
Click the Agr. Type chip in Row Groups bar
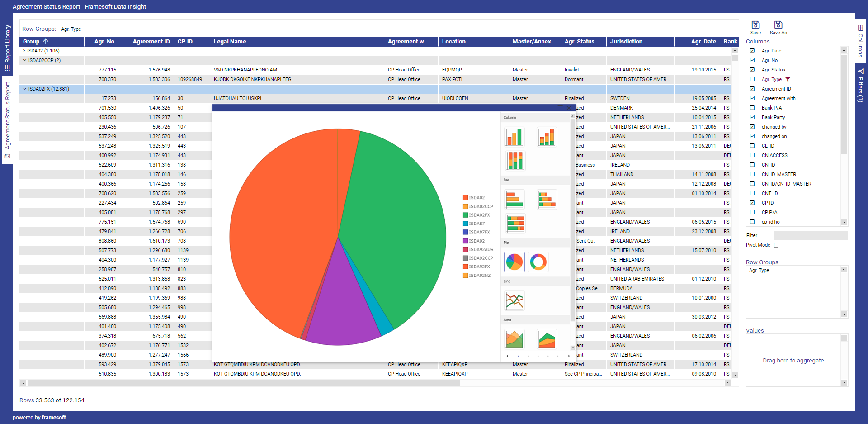(x=71, y=29)
